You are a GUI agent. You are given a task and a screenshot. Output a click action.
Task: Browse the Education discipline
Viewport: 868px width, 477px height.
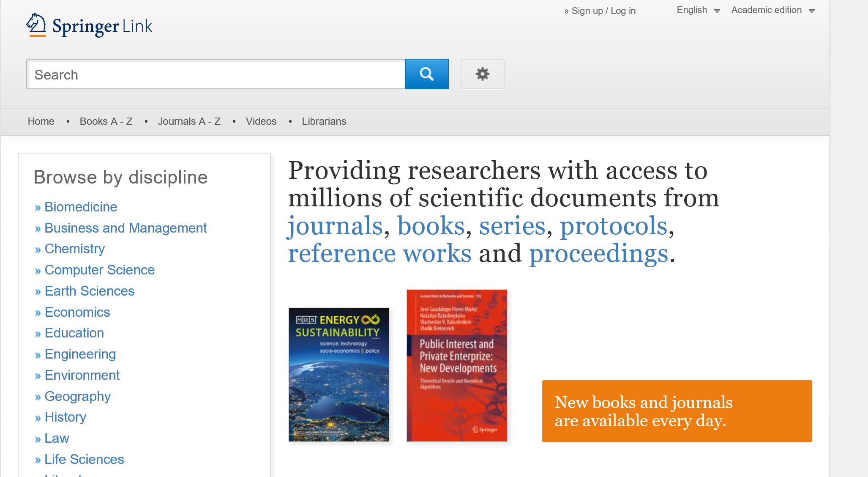tap(74, 333)
